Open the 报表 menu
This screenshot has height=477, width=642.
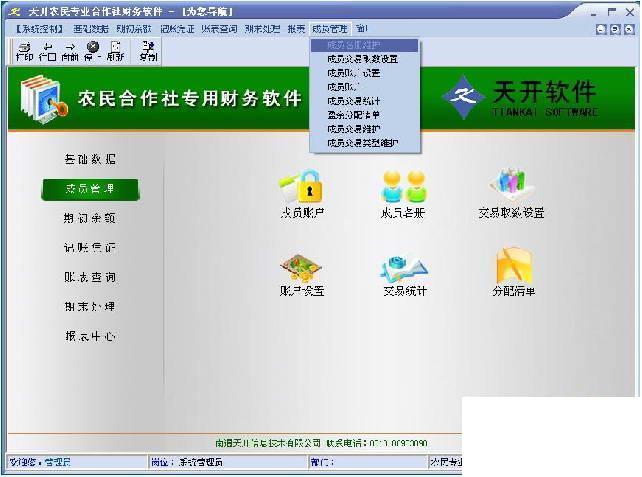(x=296, y=29)
